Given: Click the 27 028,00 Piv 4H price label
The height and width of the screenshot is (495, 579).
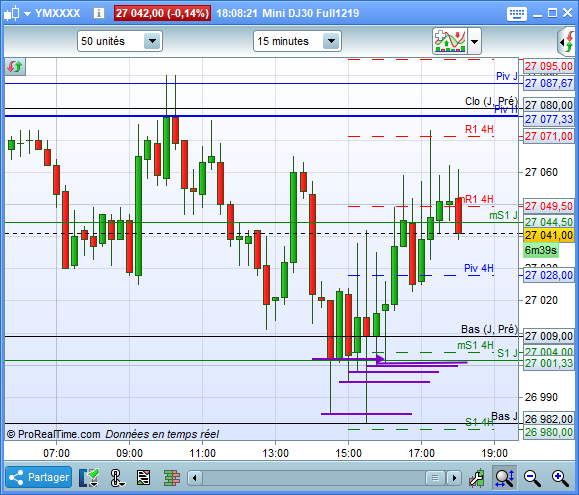Looking at the screenshot, I should 549,275.
